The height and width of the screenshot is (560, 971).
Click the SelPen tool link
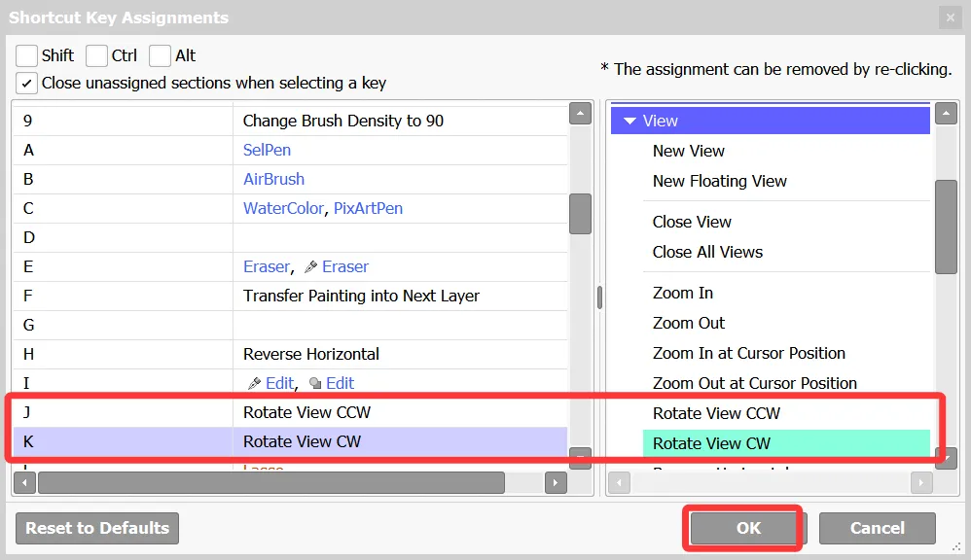267,150
